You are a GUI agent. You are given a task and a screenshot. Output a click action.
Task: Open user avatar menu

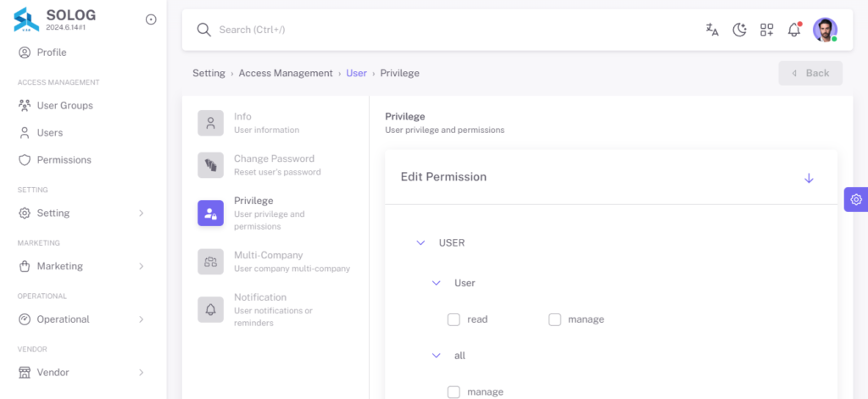(825, 30)
